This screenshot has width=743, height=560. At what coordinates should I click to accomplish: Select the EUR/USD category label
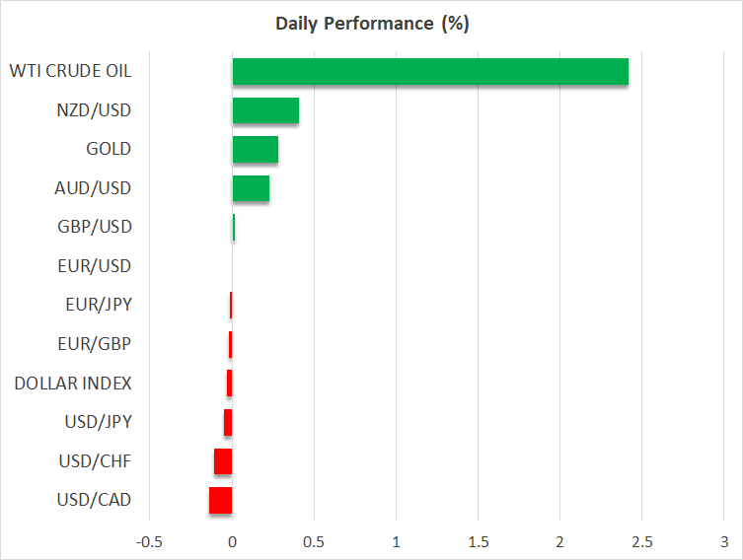[95, 266]
